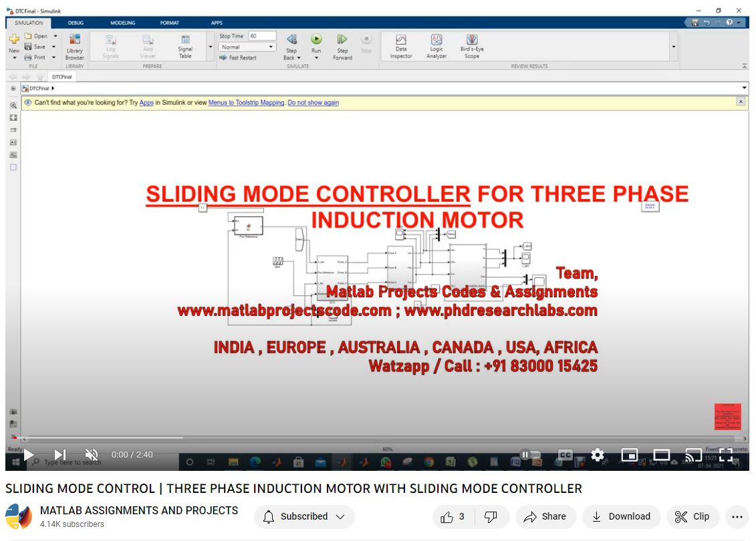Play the video
The height and width of the screenshot is (541, 756).
29,455
